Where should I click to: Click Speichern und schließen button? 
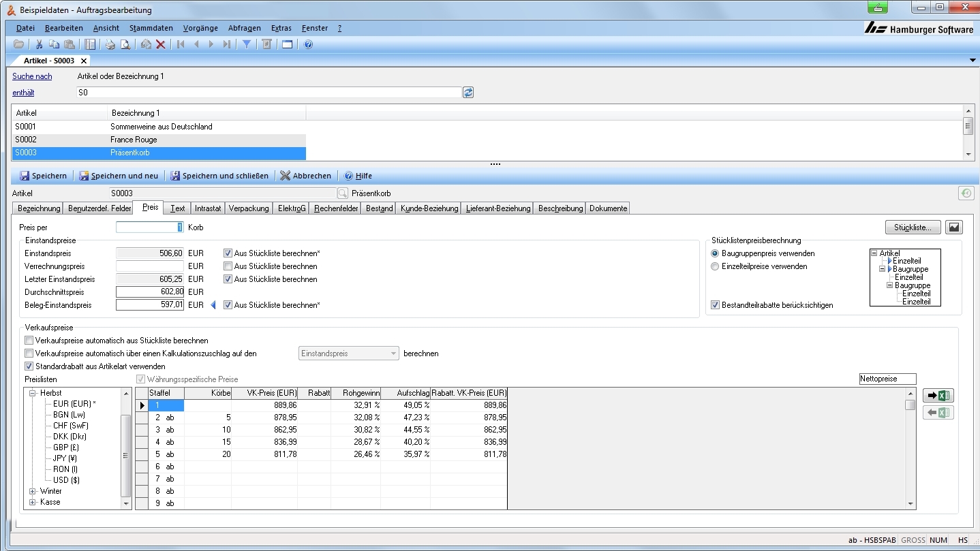pyautogui.click(x=219, y=176)
